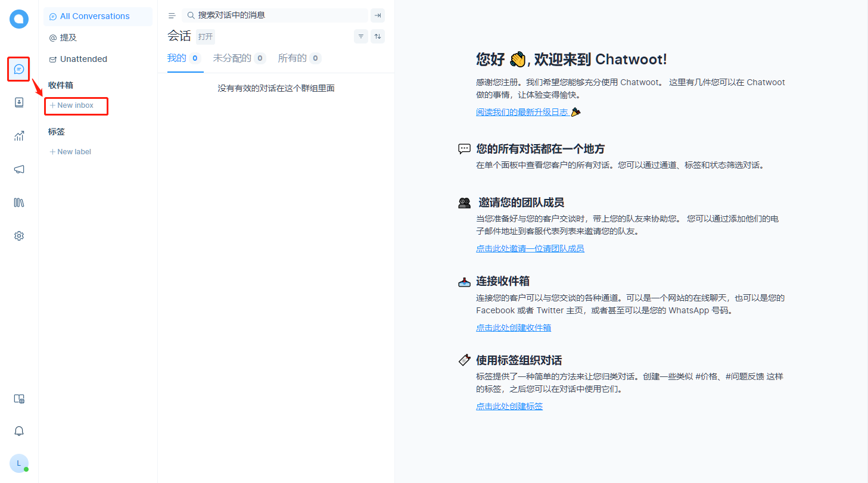Open Campaigns megaphone icon
This screenshot has width=868, height=483.
pyautogui.click(x=19, y=169)
